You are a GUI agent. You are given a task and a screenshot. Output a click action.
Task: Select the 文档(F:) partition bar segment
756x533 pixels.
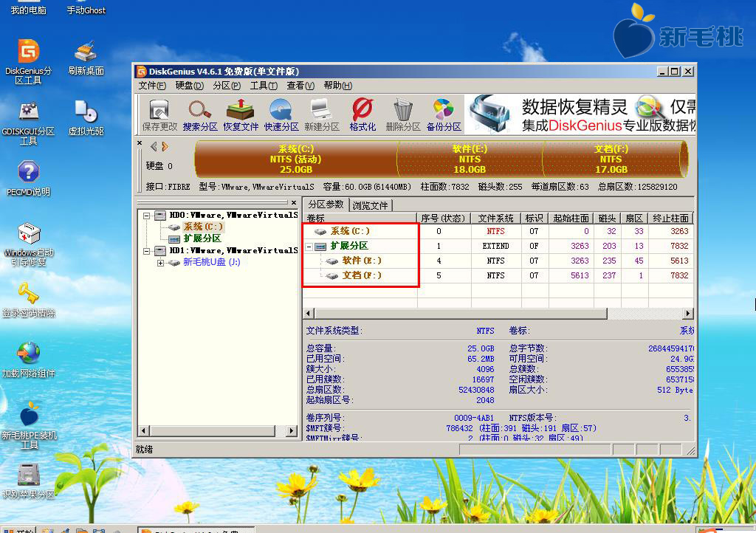point(611,159)
